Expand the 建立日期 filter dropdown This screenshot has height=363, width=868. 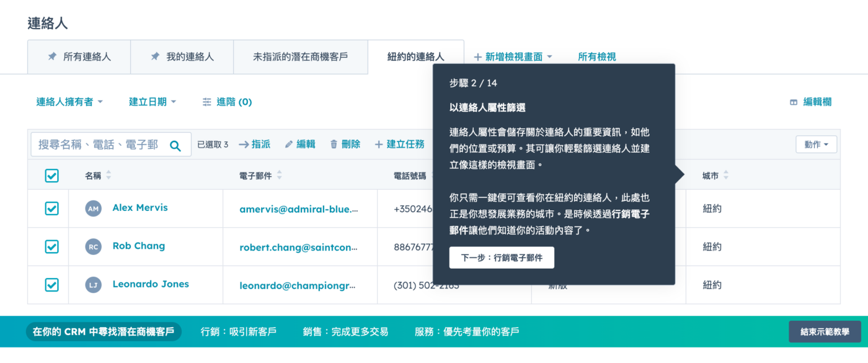pos(153,102)
